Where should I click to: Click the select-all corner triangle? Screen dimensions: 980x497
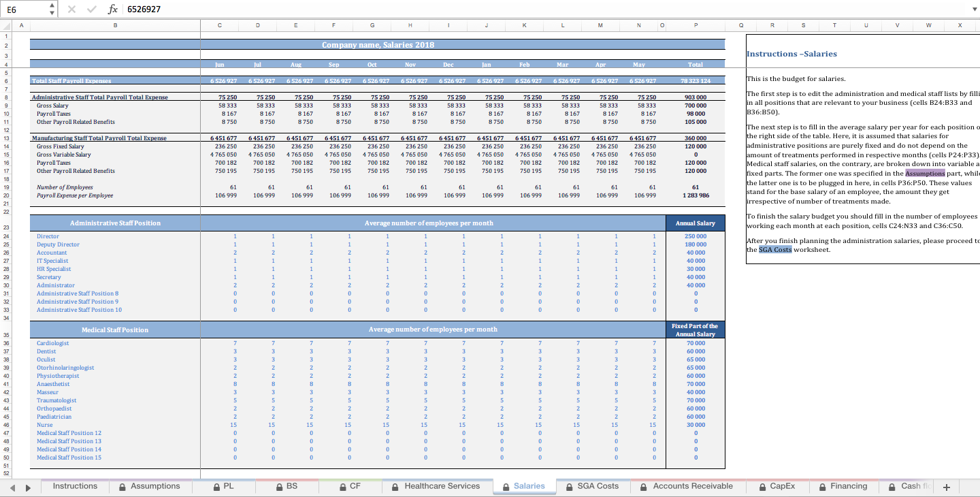pos(5,25)
